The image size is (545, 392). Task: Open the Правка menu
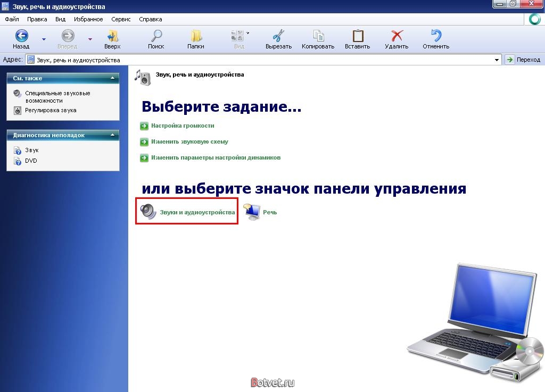tap(37, 19)
